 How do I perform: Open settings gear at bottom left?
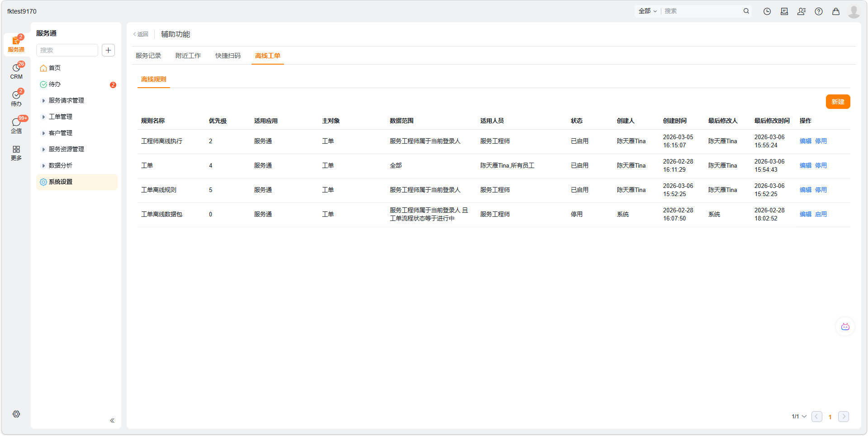pos(16,414)
